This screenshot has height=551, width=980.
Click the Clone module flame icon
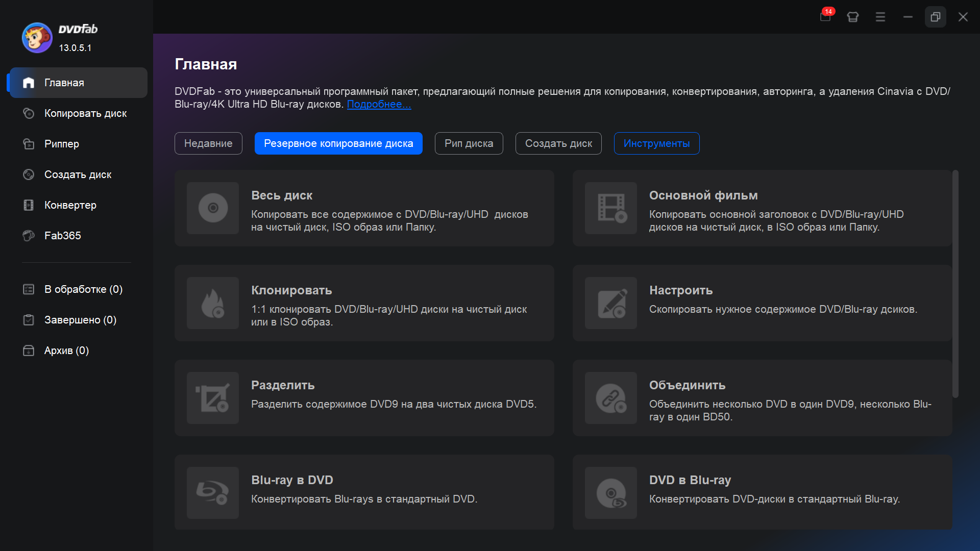point(213,303)
